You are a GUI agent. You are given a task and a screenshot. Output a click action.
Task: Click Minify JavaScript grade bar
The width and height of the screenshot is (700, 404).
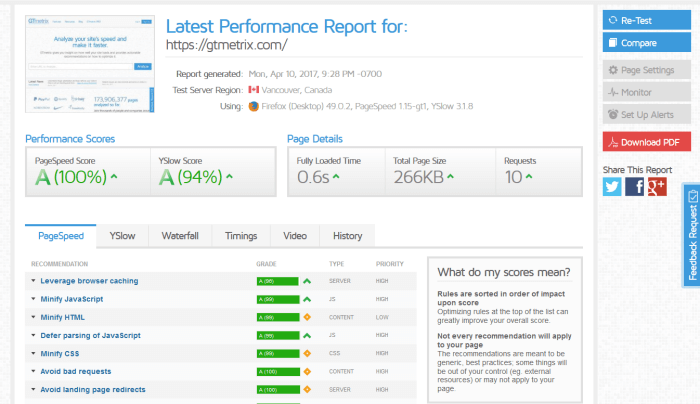pos(278,299)
